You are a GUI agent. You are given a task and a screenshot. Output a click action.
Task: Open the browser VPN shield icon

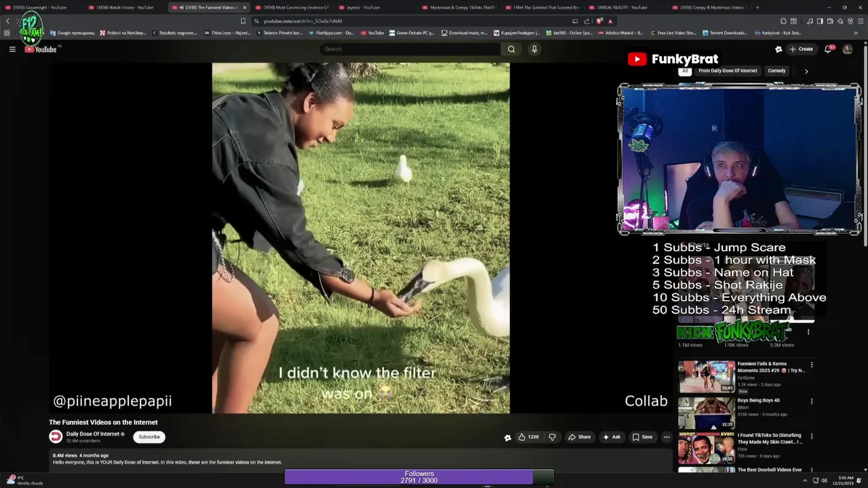(x=850, y=21)
